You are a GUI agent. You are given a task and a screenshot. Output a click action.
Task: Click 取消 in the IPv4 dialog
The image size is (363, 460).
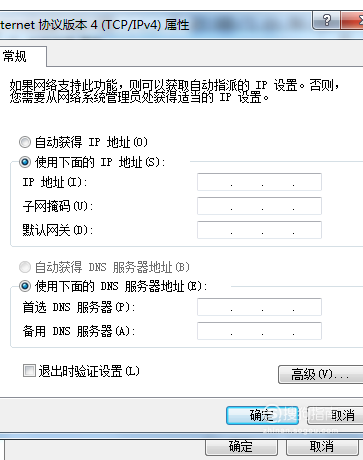click(x=335, y=415)
